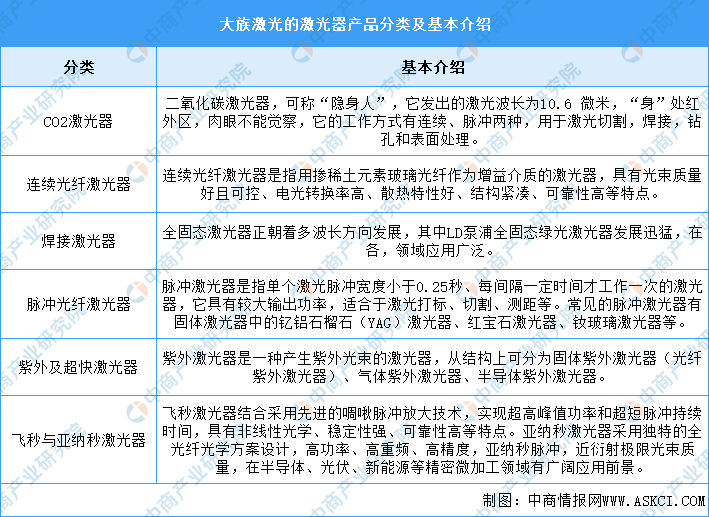This screenshot has height=517, width=709.
Task: Click the description starting with 全固态激光器正朝着
Action: [432, 241]
